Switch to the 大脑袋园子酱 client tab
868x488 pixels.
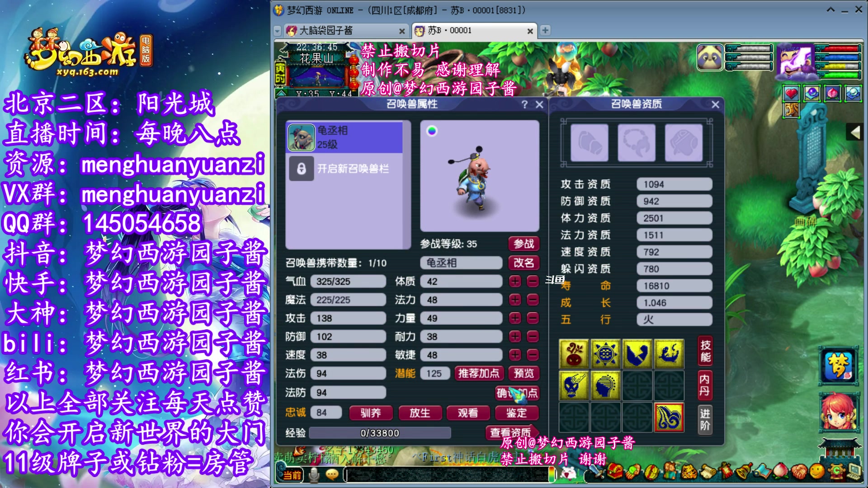click(345, 31)
